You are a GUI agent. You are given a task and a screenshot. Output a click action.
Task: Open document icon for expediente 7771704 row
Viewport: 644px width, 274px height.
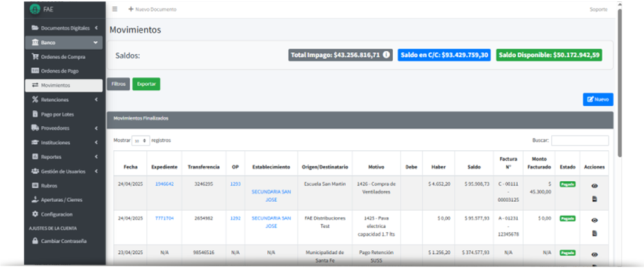tap(594, 233)
